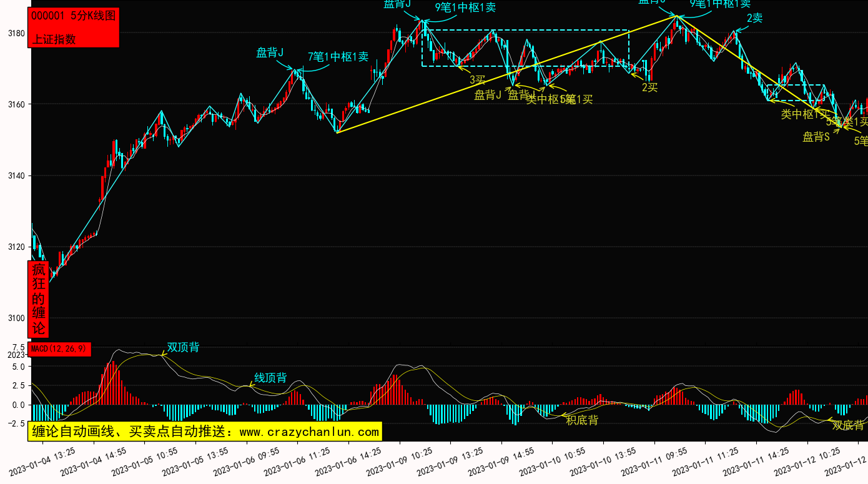The image size is (868, 484).
Task: Click the 2023-01-06 11:25 time label
Action: tap(297, 461)
